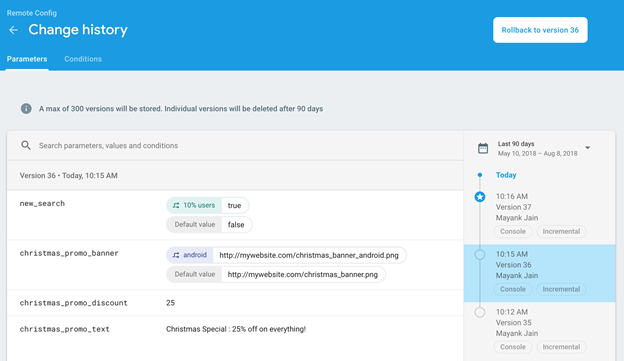Screen dimensions: 624x361
Task: Click the condition icon in the 10% users chip
Action: [176, 205]
